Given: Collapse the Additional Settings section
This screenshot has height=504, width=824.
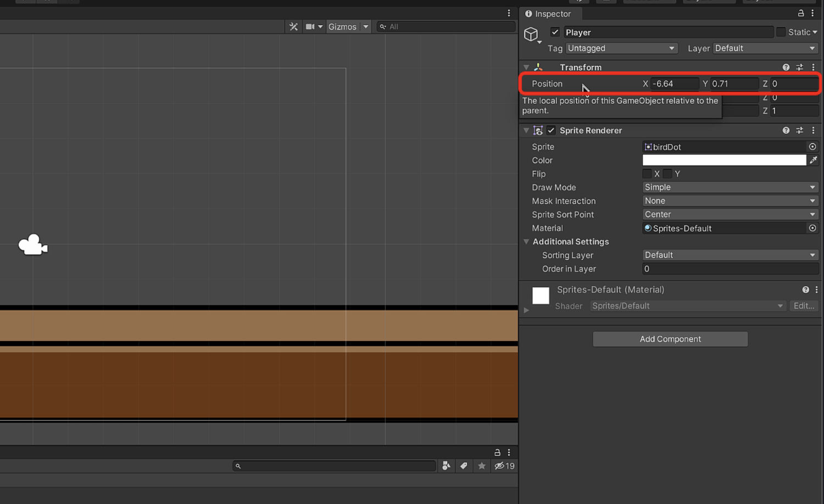Looking at the screenshot, I should (x=526, y=242).
